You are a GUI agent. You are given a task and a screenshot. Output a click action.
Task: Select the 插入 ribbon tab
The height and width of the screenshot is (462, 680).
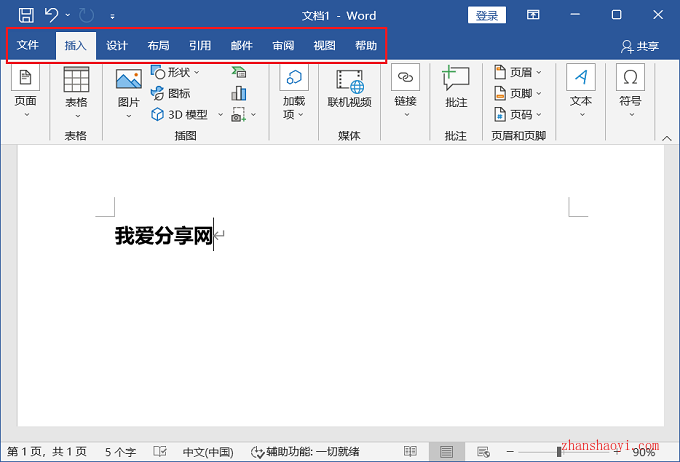pyautogui.click(x=75, y=46)
